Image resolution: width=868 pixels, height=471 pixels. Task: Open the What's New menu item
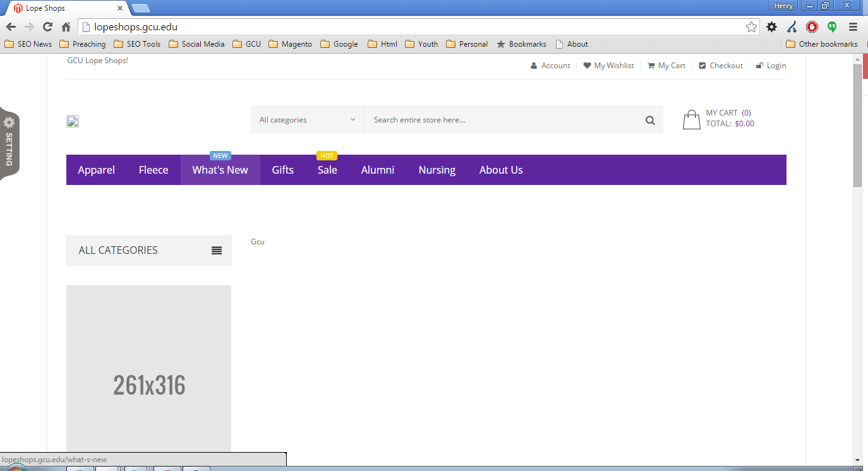[220, 170]
